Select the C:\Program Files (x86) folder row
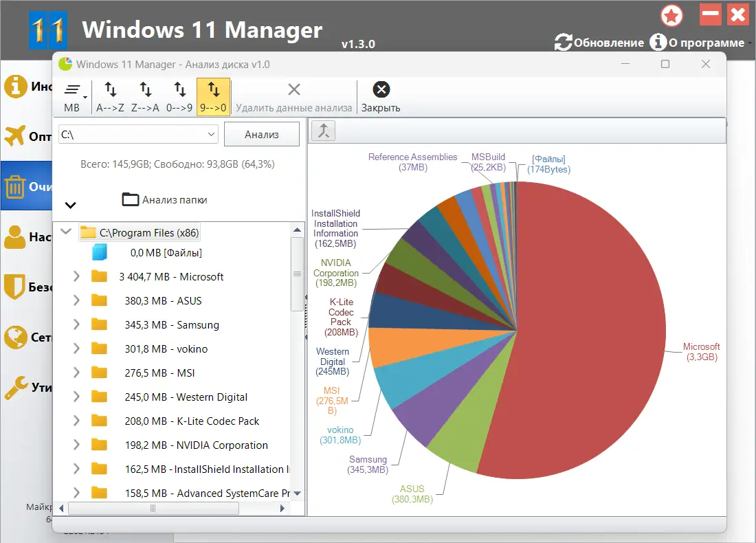The image size is (756, 543). tap(140, 232)
